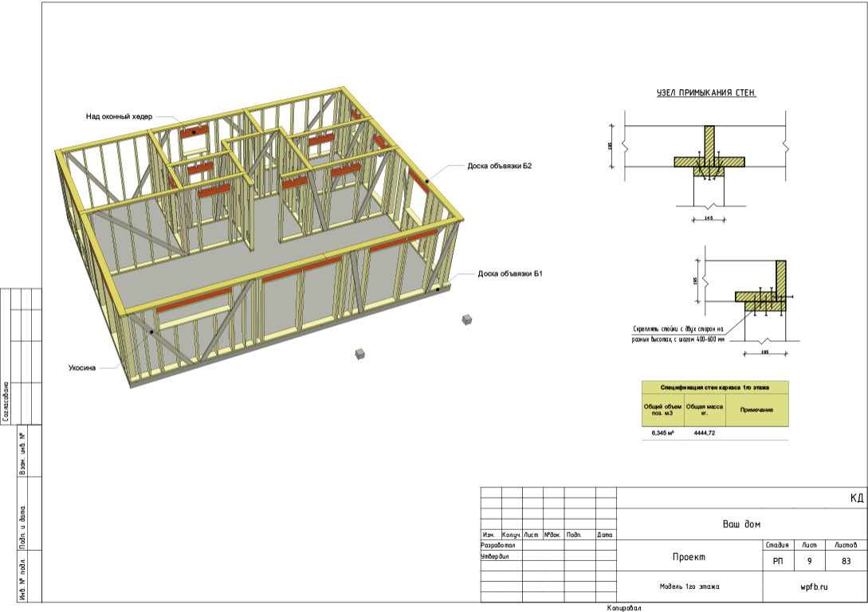The width and height of the screenshot is (868, 612).
Task: Select the 'Ваш дом' title cell
Action: click(x=741, y=524)
